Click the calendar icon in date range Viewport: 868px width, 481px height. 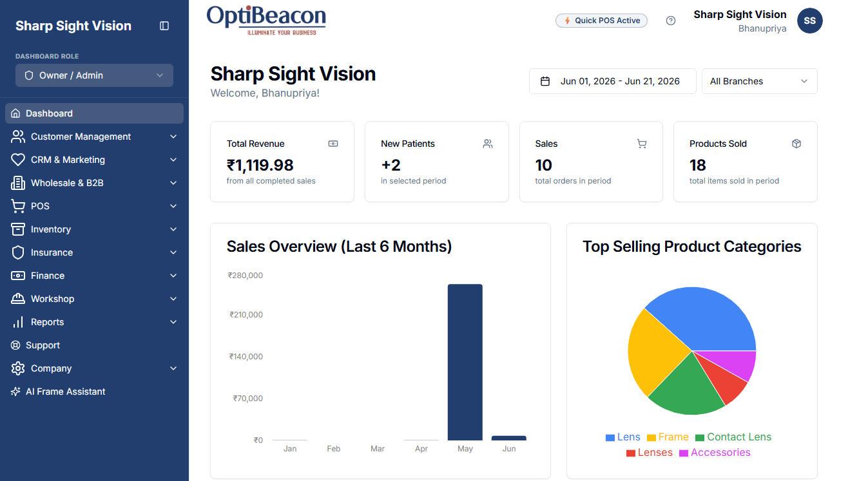[x=545, y=81]
